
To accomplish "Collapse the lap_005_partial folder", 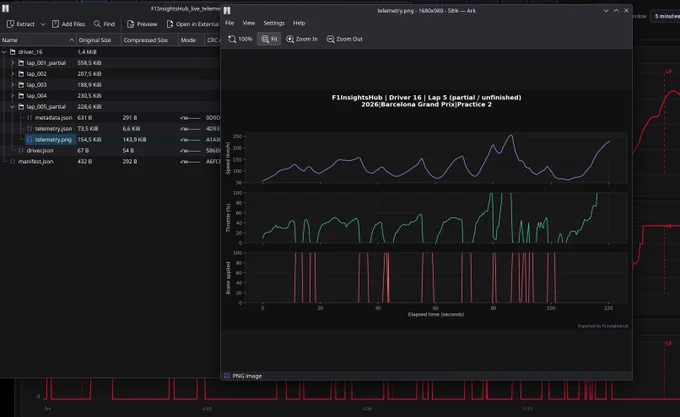I will [12, 107].
